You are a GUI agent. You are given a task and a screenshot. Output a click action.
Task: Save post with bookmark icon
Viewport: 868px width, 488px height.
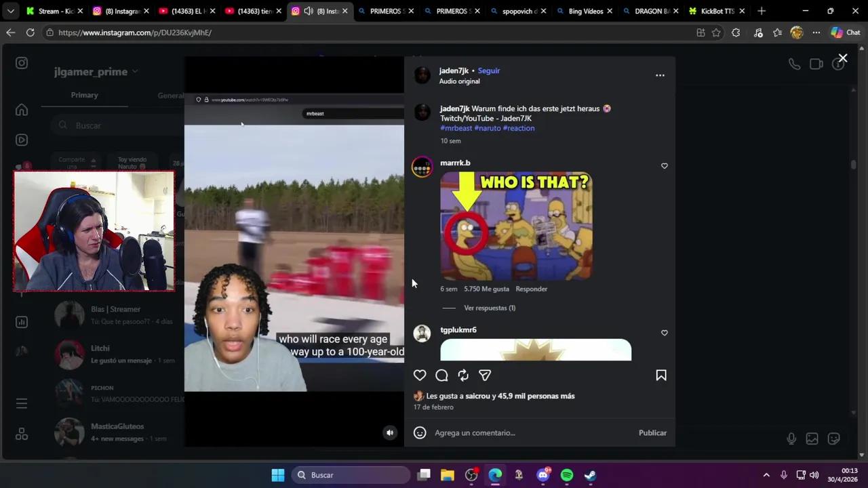pos(661,375)
